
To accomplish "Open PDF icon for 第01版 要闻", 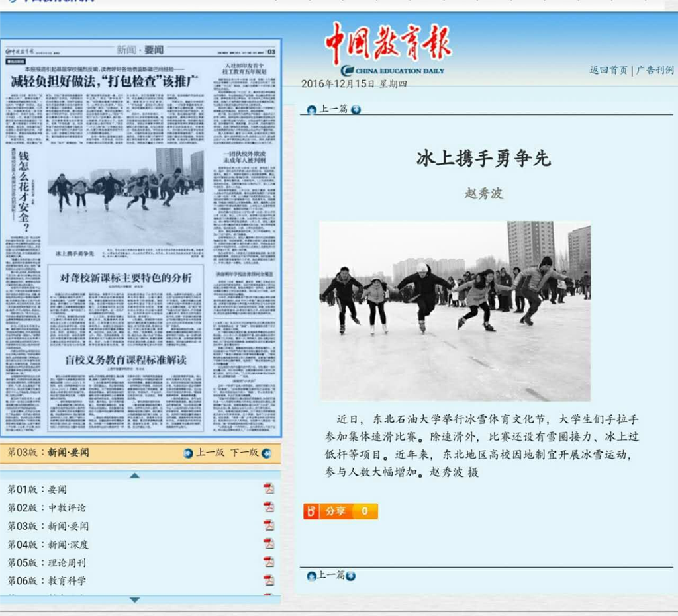I will [269, 489].
